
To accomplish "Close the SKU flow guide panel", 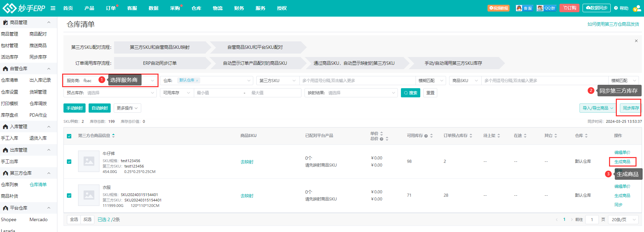I will point(636,41).
